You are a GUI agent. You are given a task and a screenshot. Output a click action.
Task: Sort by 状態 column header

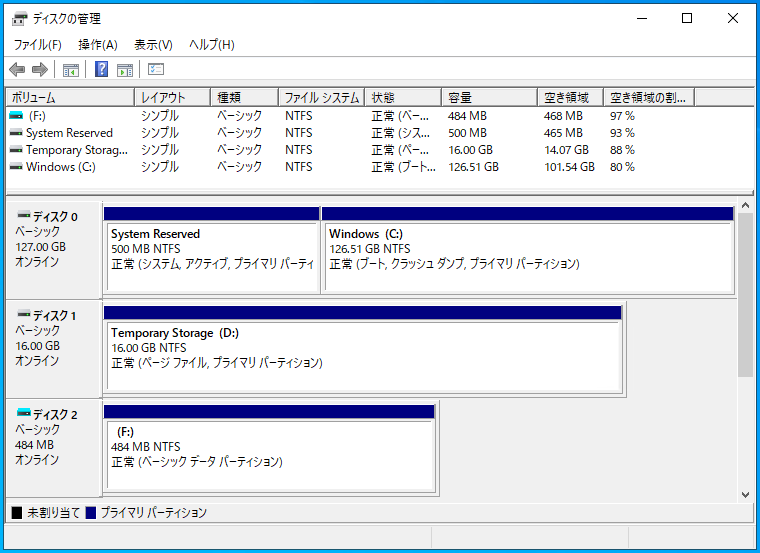[403, 97]
